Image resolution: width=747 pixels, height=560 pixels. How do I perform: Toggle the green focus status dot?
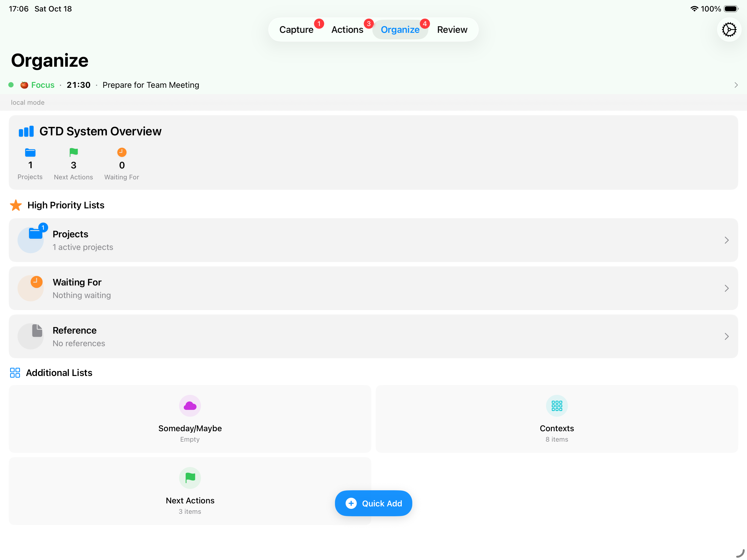(x=11, y=85)
